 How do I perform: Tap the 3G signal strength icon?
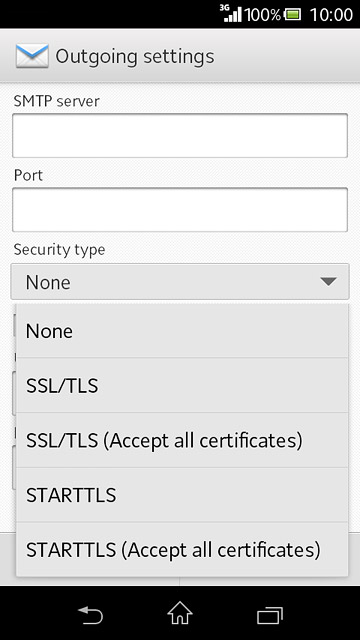tap(232, 13)
